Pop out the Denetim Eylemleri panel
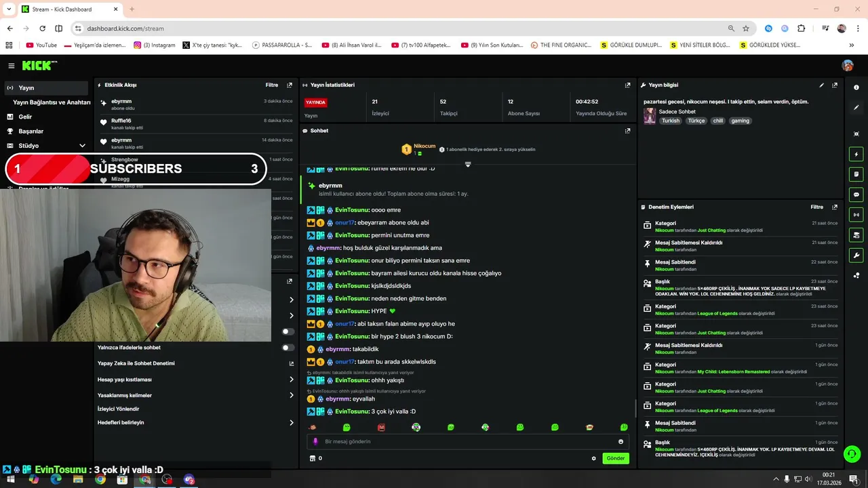This screenshot has width=868, height=488. click(835, 207)
